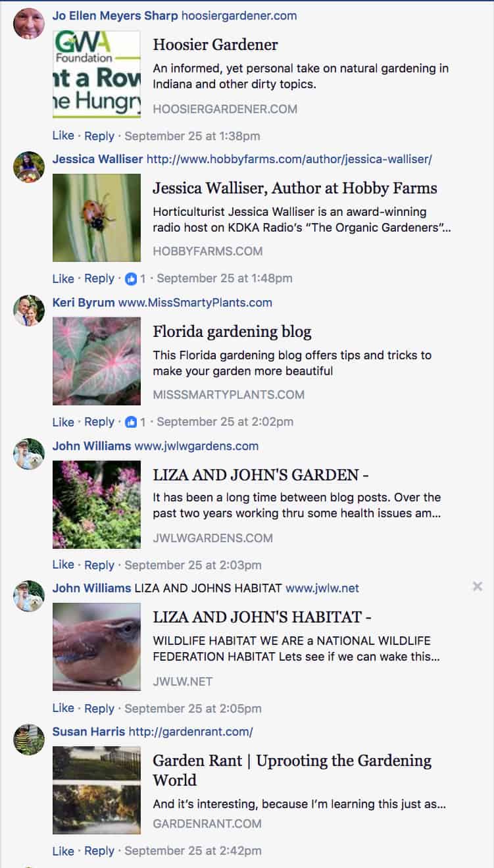Open the hobbyfarms.com author URL link
This screenshot has height=868, width=494.
click(x=289, y=159)
